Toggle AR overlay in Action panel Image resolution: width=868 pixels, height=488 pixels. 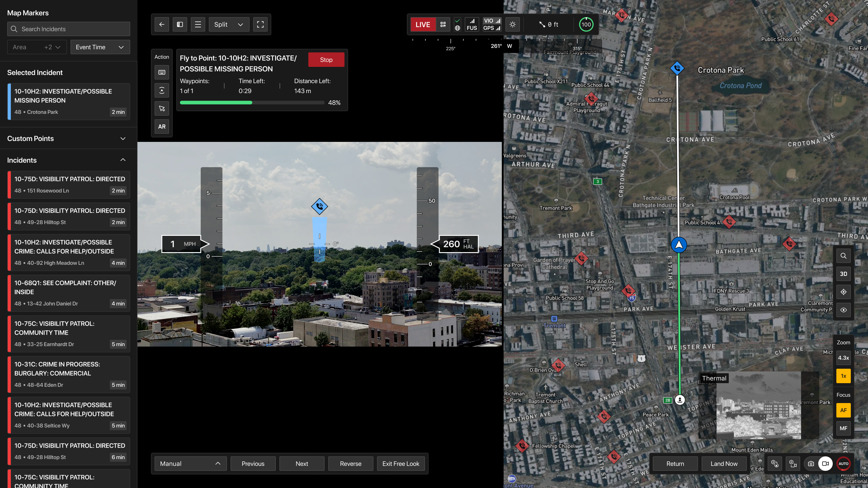pos(162,127)
